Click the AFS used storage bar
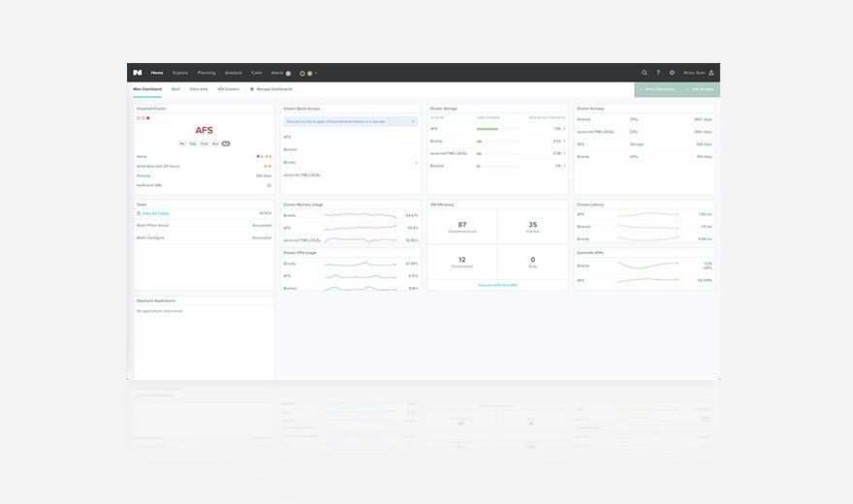 click(x=488, y=129)
